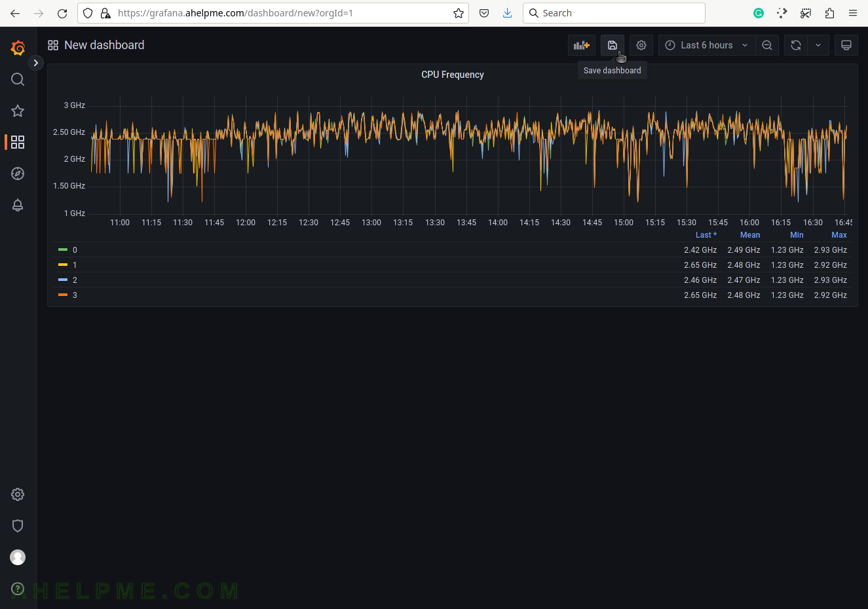The image size is (868, 609).
Task: Sort legend by Mean column
Action: [x=750, y=235]
